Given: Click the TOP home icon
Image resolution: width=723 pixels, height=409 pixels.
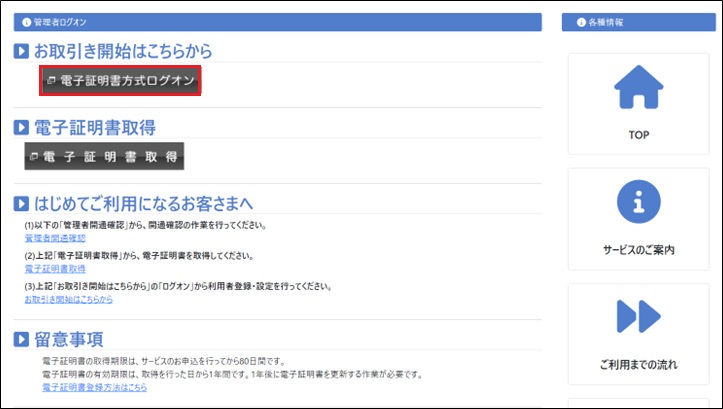Looking at the screenshot, I should [x=639, y=87].
